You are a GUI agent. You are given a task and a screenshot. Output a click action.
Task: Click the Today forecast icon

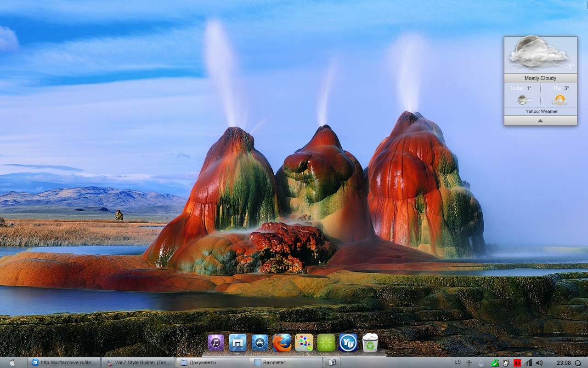point(523,99)
